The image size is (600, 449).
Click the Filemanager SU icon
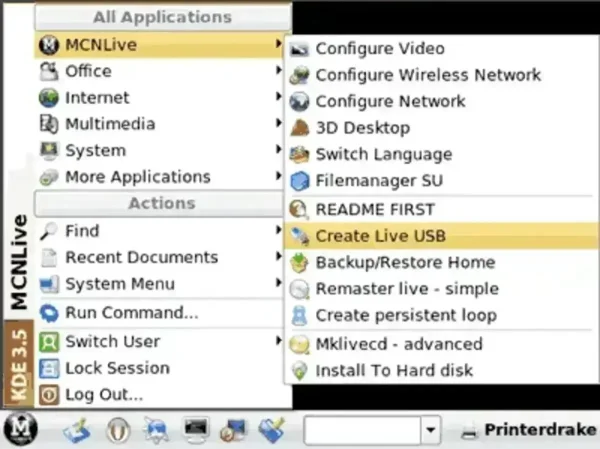(x=299, y=181)
